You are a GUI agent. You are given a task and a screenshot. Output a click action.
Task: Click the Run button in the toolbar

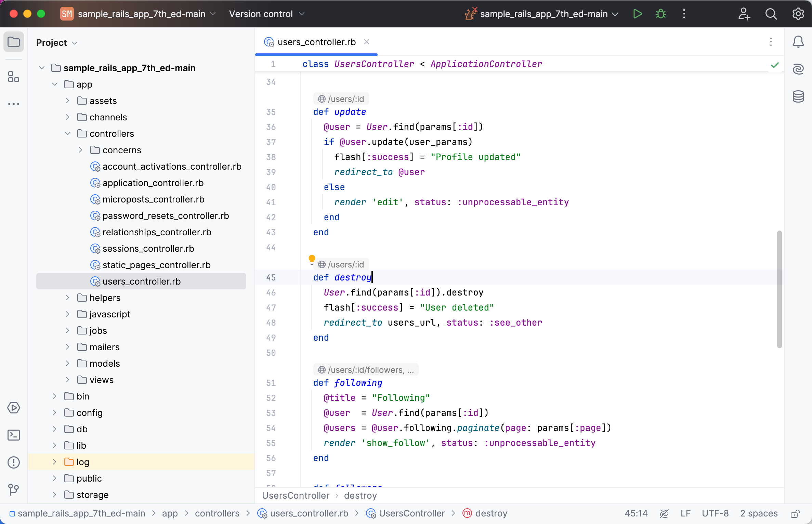637,14
